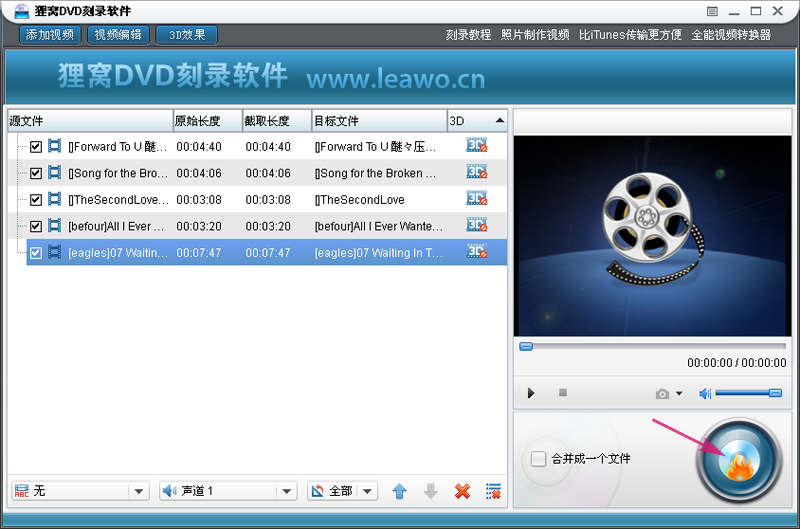Image resolution: width=800 pixels, height=529 pixels.
Task: Click 3D icon for TheSecondLove row
Action: [477, 199]
